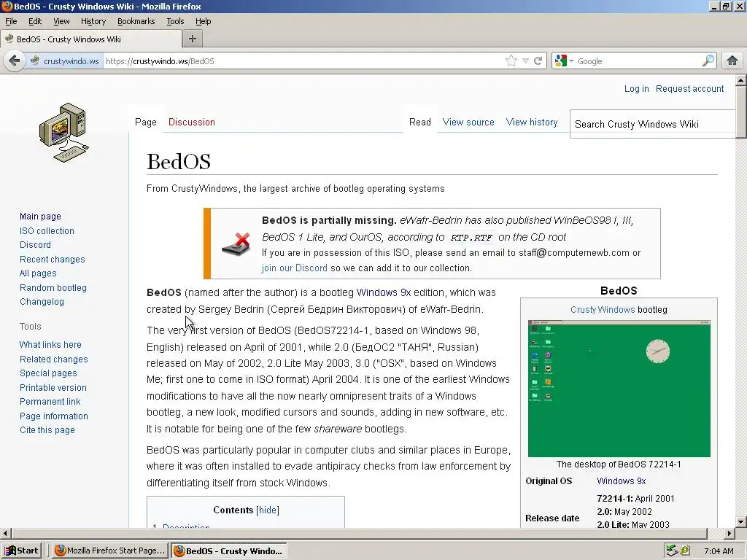This screenshot has width=747, height=560.
Task: Open the ISO collection link
Action: [47, 231]
